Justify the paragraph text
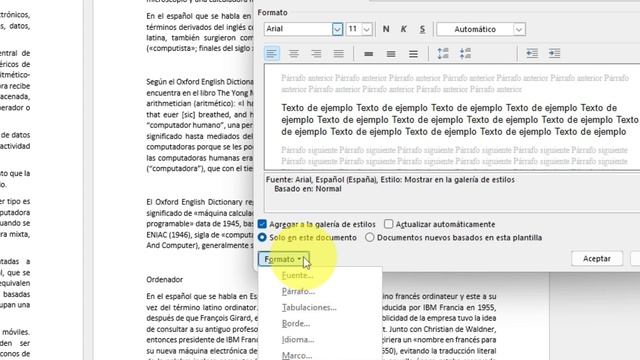 coord(338,53)
